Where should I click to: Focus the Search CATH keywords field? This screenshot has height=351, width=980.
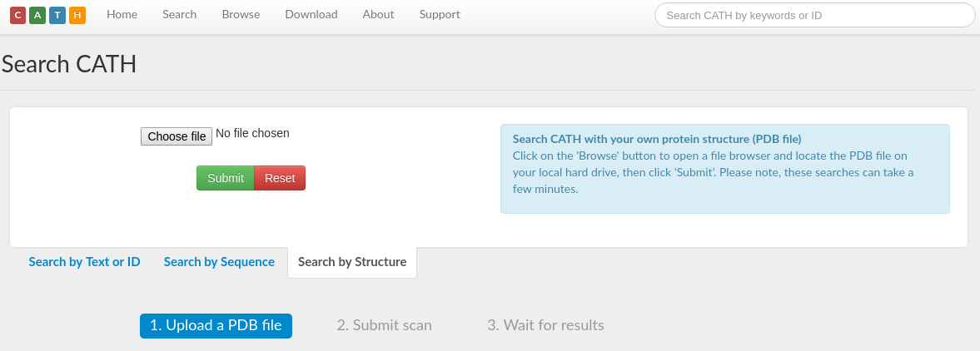click(x=814, y=15)
